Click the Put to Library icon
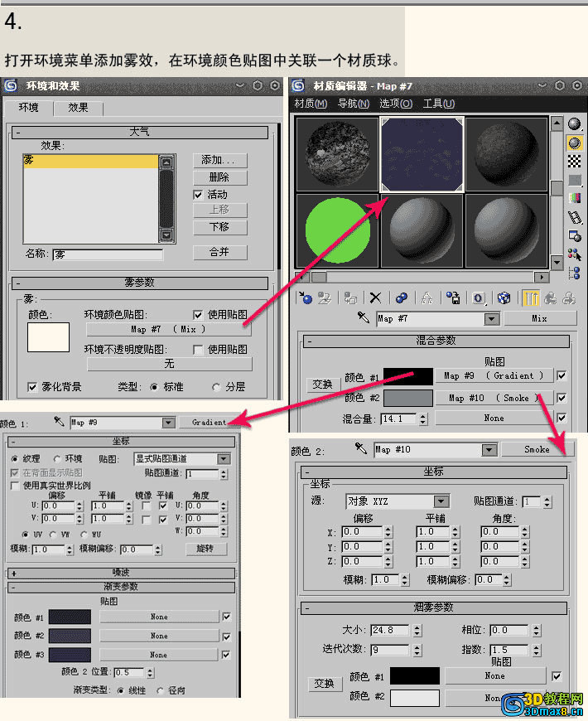This screenshot has height=721, width=588. tap(453, 298)
